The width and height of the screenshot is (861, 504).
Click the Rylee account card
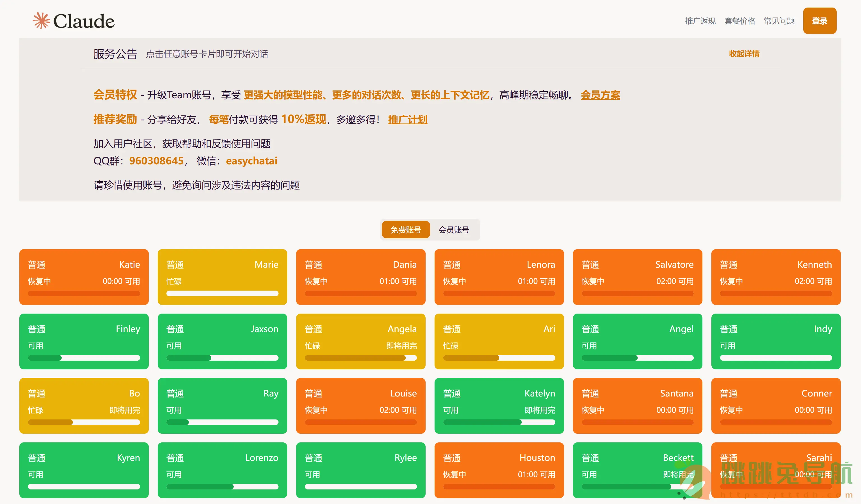(361, 470)
